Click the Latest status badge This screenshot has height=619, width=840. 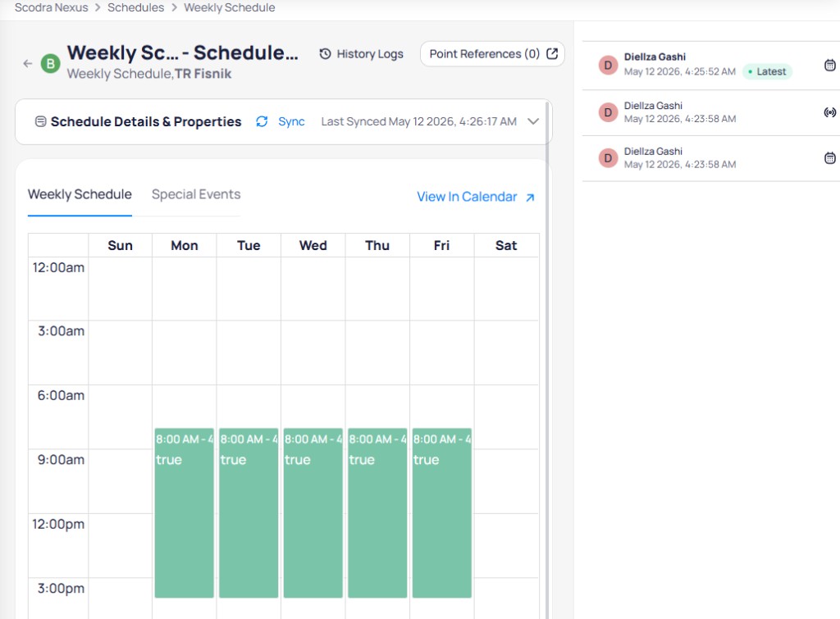767,72
